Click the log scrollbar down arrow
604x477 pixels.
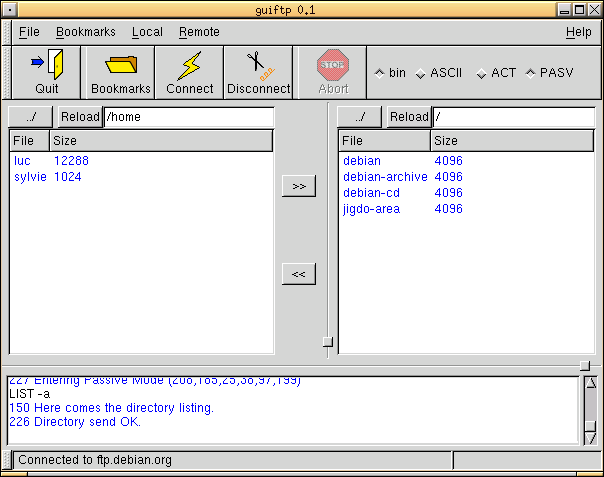(x=591, y=438)
